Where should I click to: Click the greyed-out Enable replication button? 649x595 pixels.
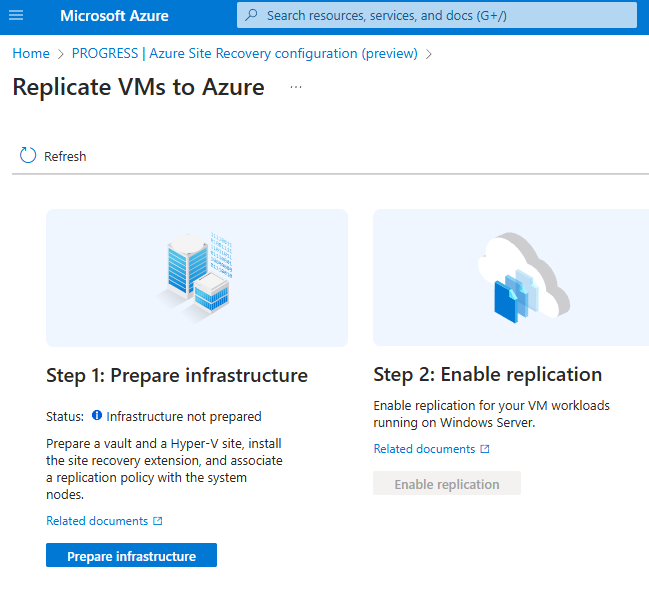[x=447, y=484]
